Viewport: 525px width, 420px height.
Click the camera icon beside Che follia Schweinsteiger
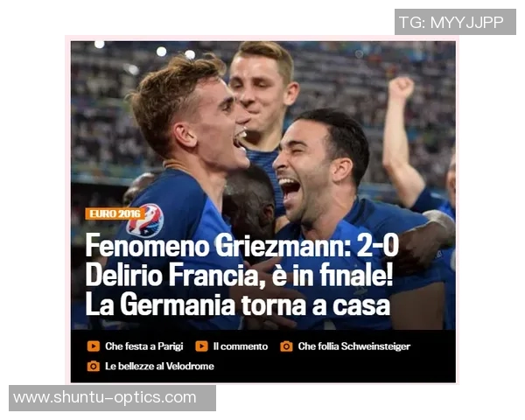286,346
